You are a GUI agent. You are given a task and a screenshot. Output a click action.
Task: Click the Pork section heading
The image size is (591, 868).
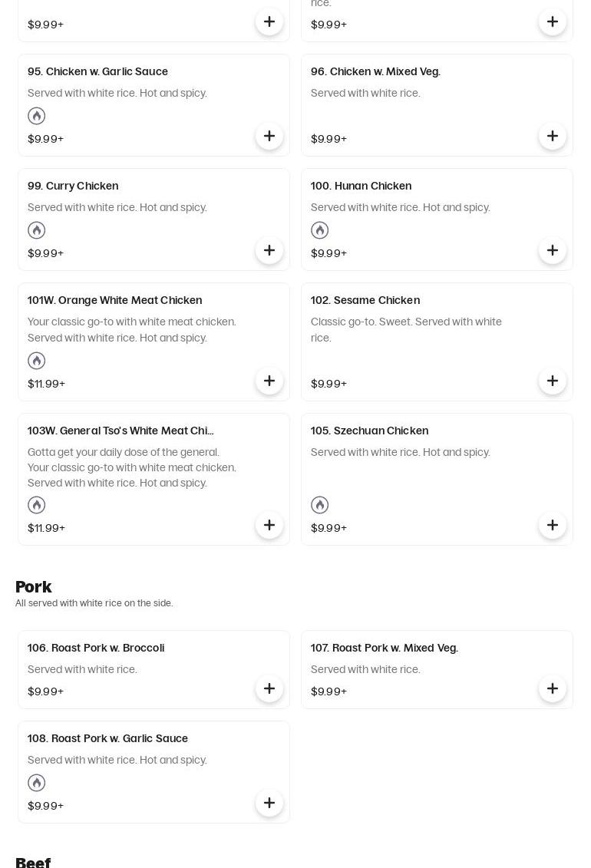(x=34, y=587)
